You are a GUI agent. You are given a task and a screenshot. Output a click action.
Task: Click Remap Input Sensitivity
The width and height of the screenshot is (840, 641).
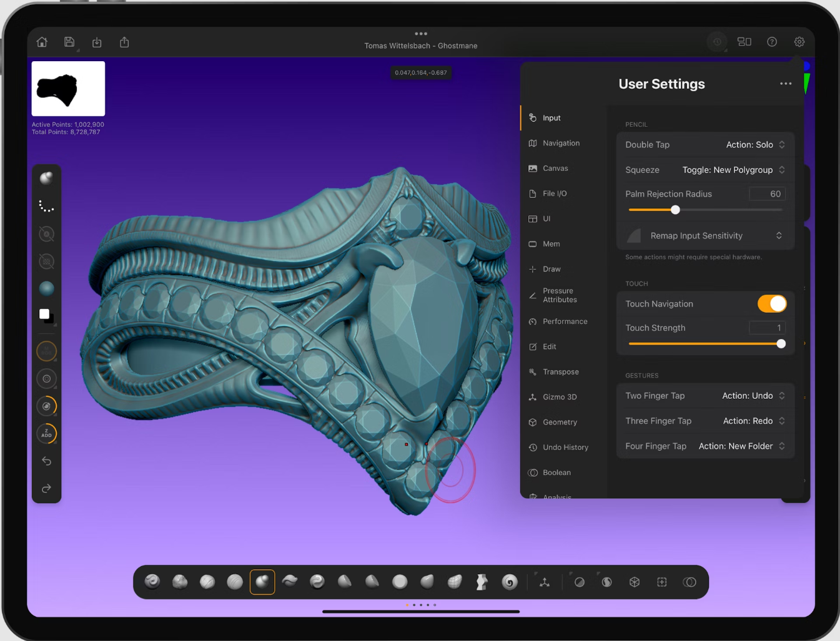click(696, 236)
